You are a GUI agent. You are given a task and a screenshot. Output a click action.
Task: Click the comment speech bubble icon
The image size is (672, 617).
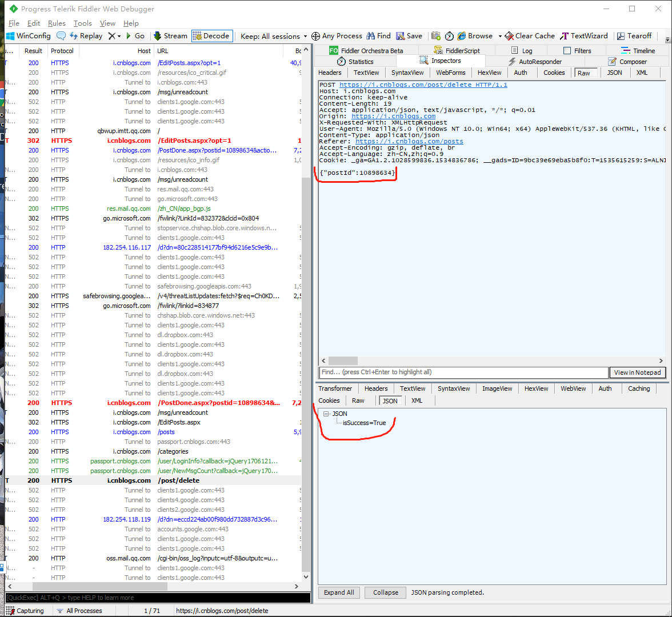[x=61, y=36]
